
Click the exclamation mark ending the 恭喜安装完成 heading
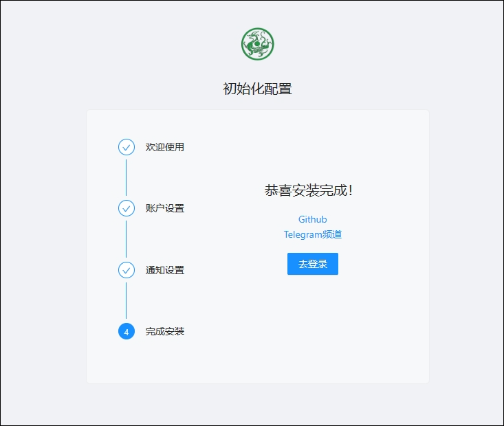(x=351, y=191)
